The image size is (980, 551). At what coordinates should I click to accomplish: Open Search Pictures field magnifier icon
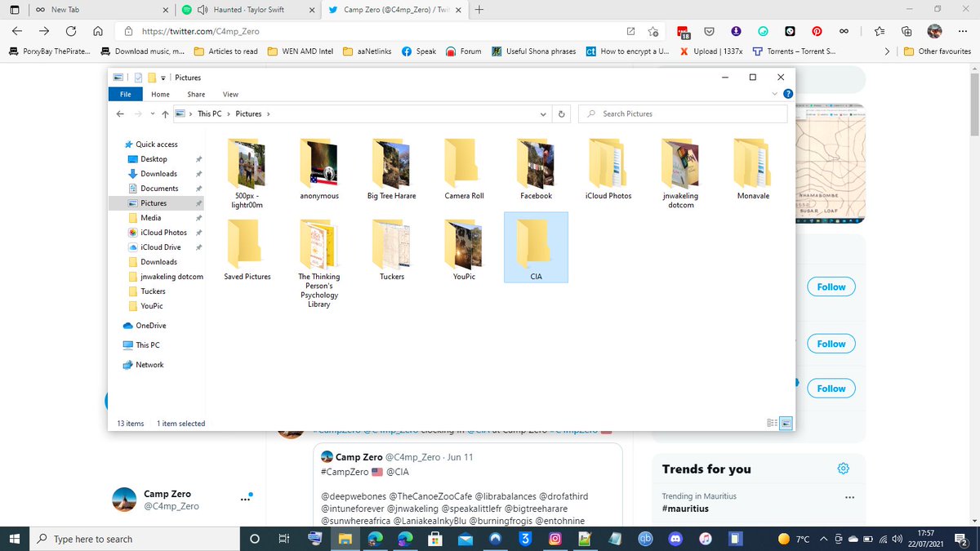click(x=590, y=113)
